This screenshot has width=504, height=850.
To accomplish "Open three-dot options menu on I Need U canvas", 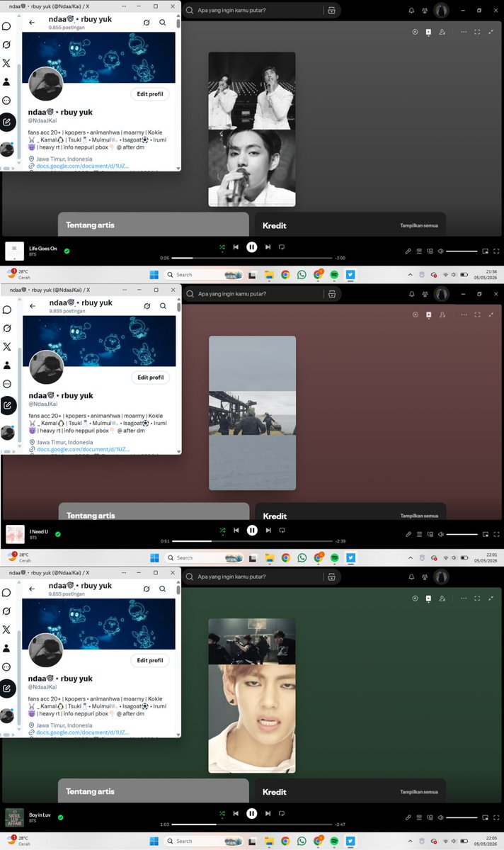I will point(464,315).
